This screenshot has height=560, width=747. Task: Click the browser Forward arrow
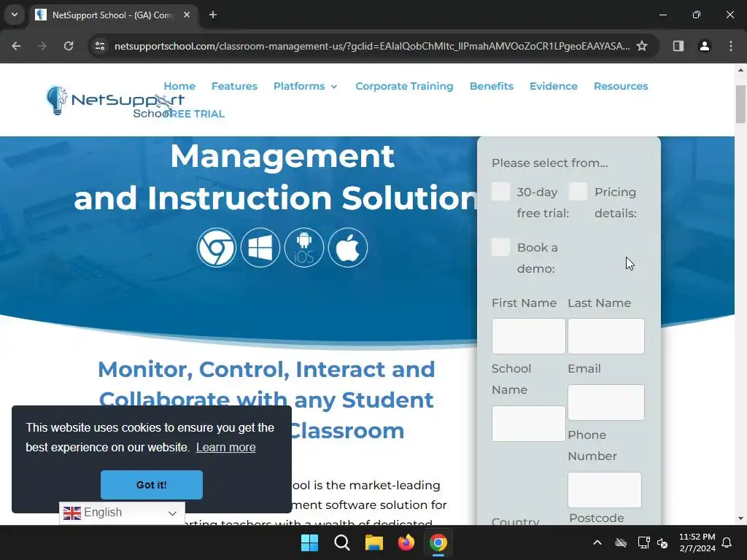42,46
